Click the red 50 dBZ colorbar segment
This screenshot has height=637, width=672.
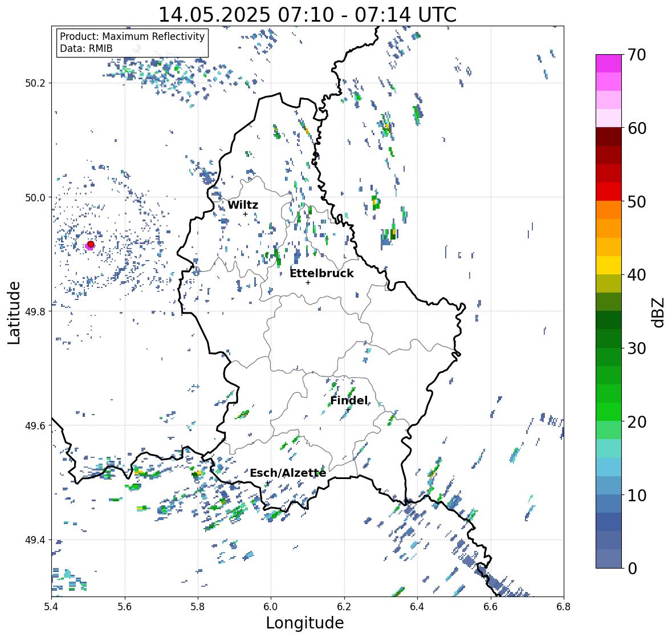click(x=609, y=192)
